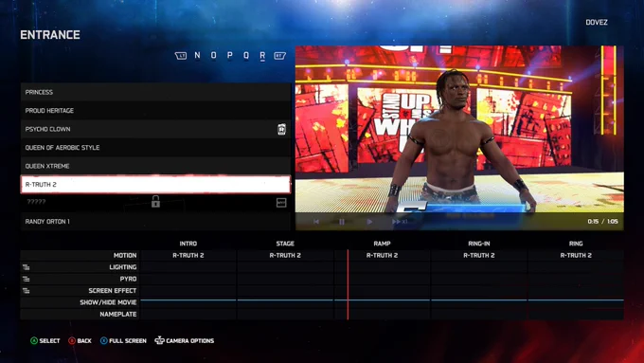Click the skip-to-start playback button
644x363 pixels.
(x=316, y=222)
